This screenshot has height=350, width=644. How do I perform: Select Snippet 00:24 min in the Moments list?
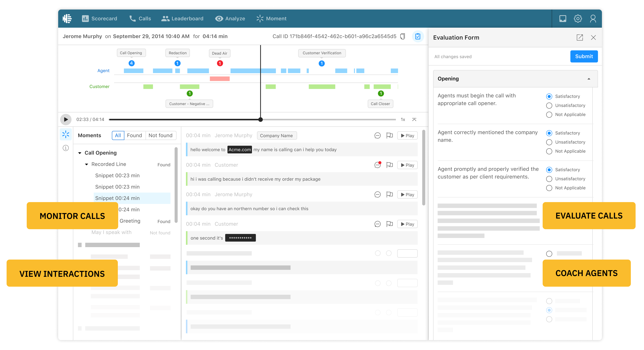pos(117,198)
